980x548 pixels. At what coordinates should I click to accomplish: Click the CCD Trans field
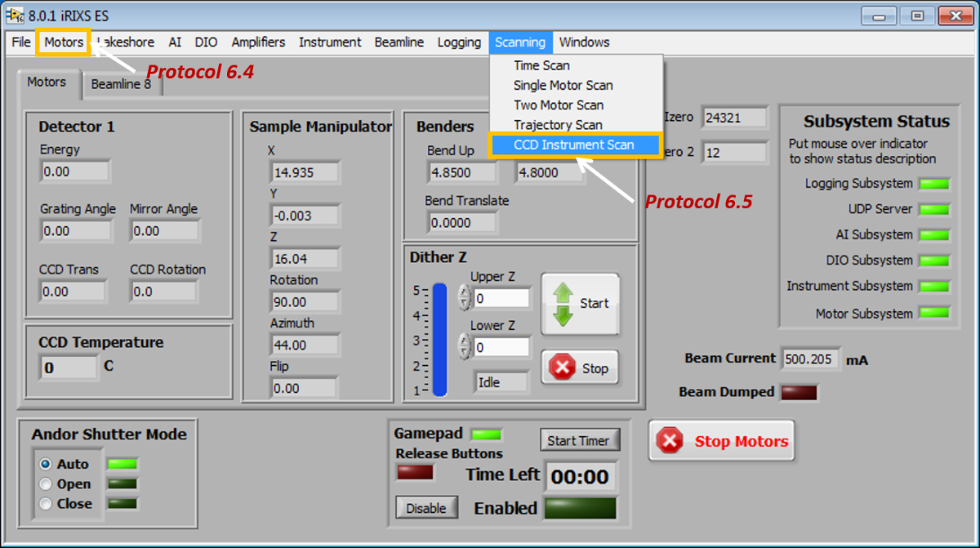click(72, 292)
